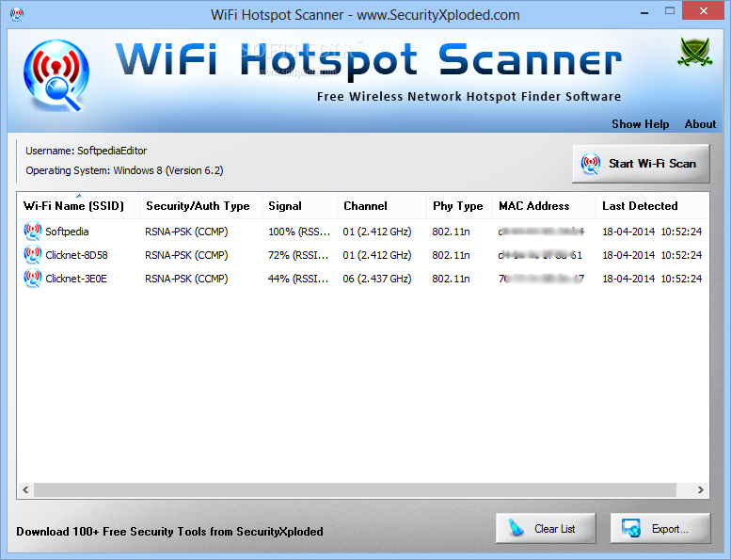Viewport: 731px width, 560px height.
Task: Sort by Wi-Fi Name (SSID) column
Action: click(78, 205)
